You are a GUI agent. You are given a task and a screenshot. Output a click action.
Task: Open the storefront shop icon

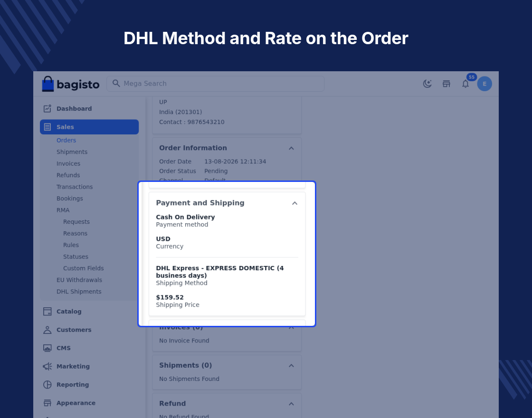446,84
